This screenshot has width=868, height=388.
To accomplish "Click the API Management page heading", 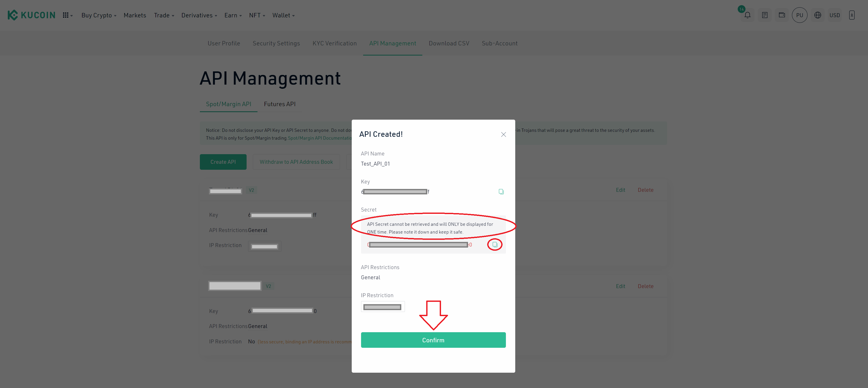I will (270, 78).
